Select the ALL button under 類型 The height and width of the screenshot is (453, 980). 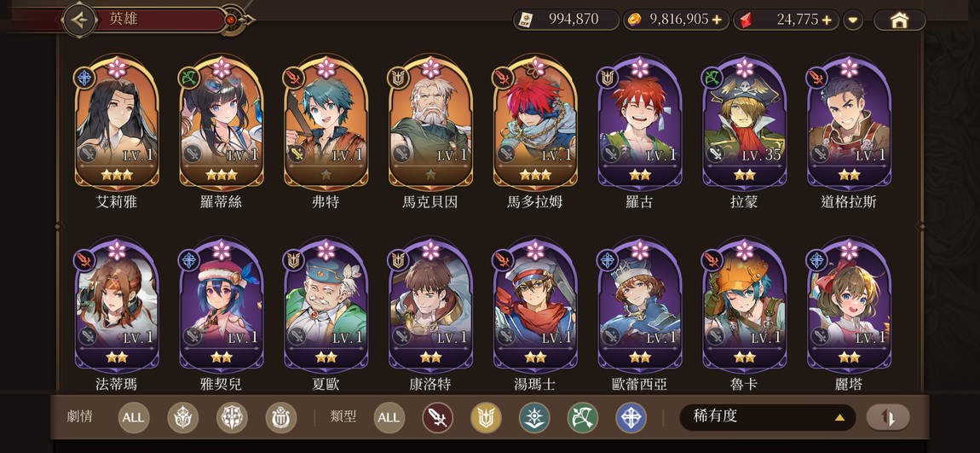389,418
